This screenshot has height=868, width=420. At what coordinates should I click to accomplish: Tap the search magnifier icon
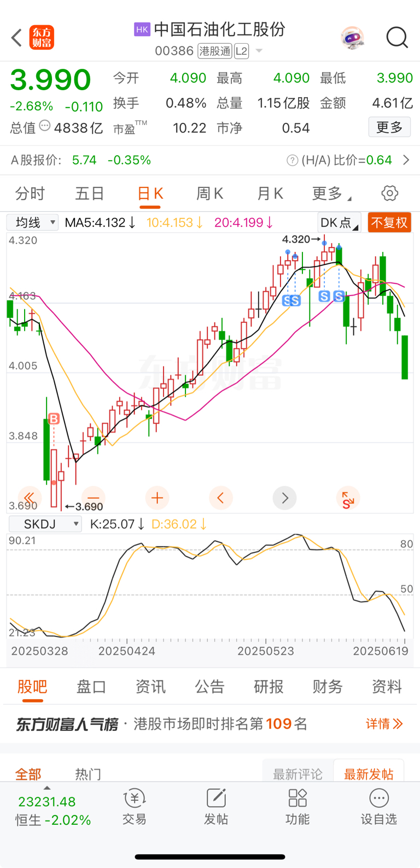397,38
